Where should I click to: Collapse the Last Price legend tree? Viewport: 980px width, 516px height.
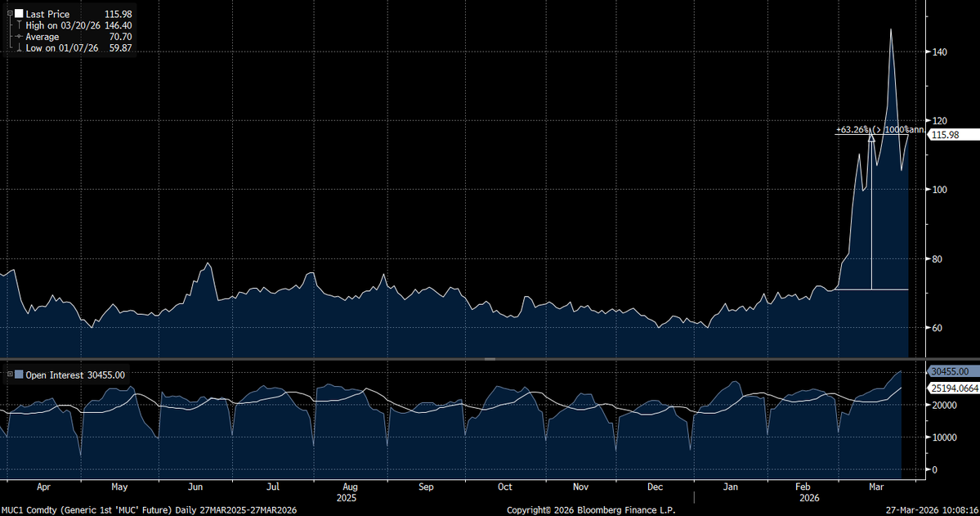pos(9,14)
